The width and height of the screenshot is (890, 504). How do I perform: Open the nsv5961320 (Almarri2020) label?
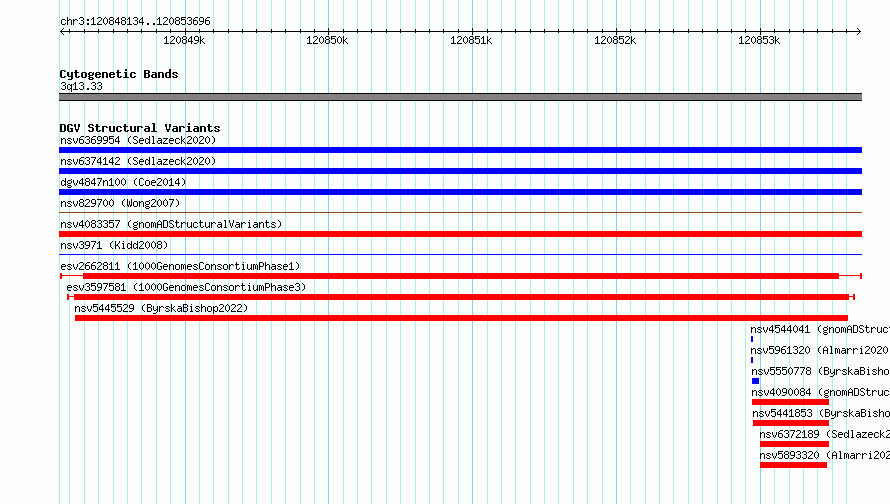coord(819,350)
